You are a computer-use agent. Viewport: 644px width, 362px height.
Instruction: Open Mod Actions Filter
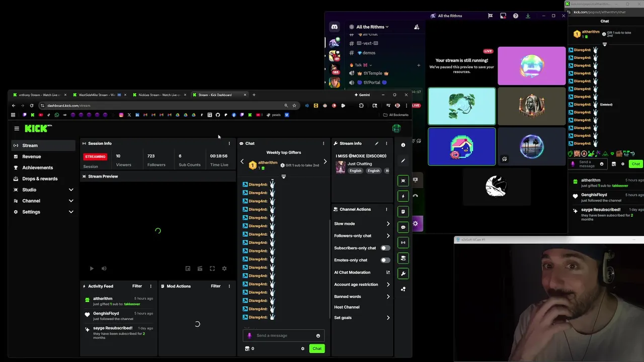(215, 286)
